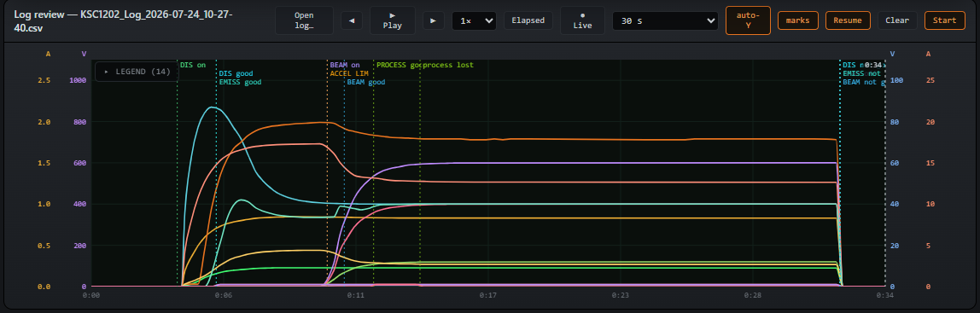Click the Log review file title

click(123, 20)
